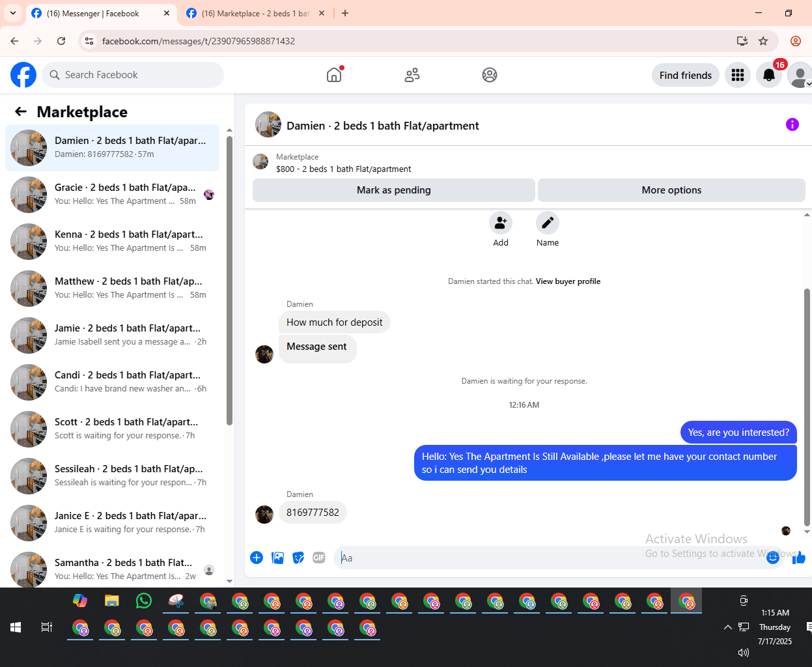Image resolution: width=812 pixels, height=667 pixels.
Task: Open the volume control in system tray
Action: pyautogui.click(x=743, y=652)
